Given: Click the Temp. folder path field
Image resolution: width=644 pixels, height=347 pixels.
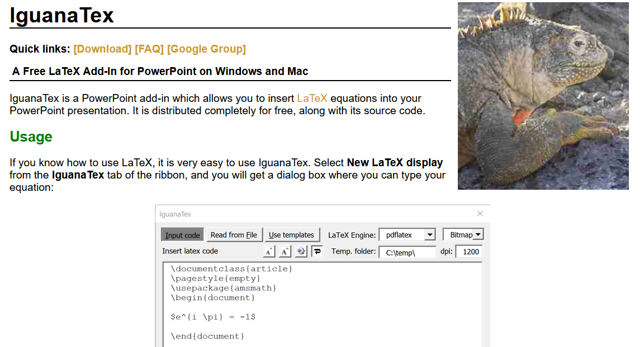Looking at the screenshot, I should click(x=407, y=252).
